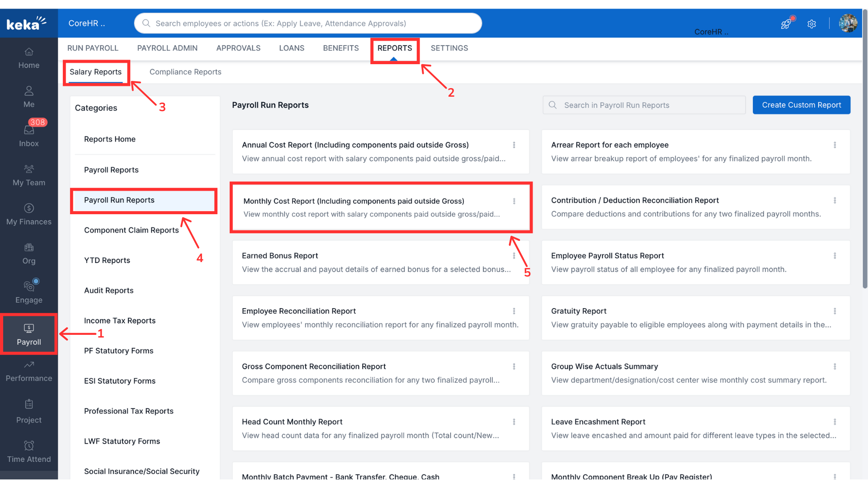Select the LOANS menu item
The image size is (868, 488).
point(292,48)
